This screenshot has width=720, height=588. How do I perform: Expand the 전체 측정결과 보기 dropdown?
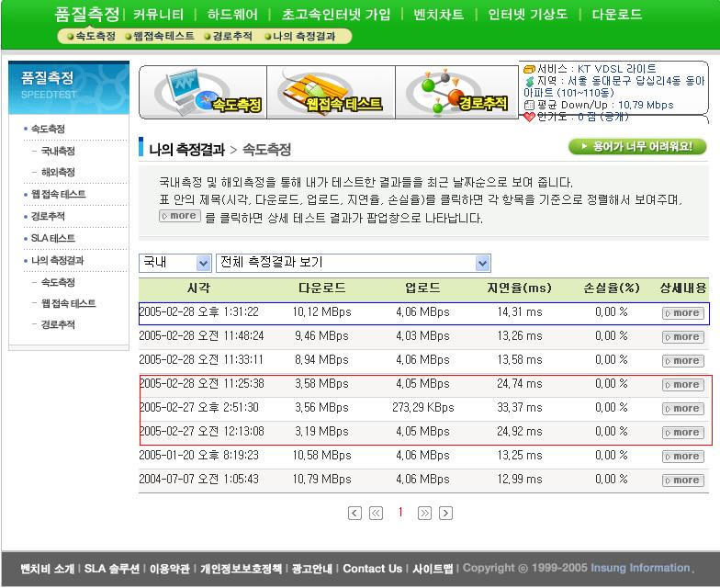tap(354, 264)
